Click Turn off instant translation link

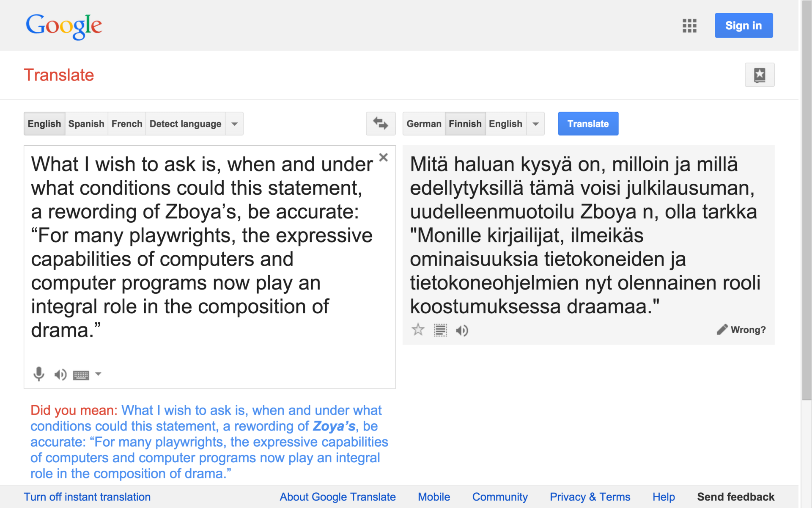pyautogui.click(x=87, y=497)
